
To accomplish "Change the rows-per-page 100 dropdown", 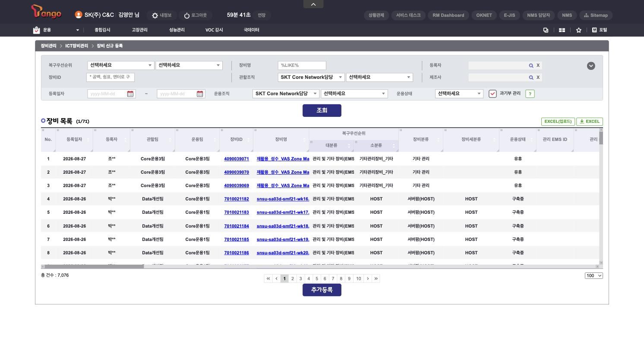I will [594, 276].
